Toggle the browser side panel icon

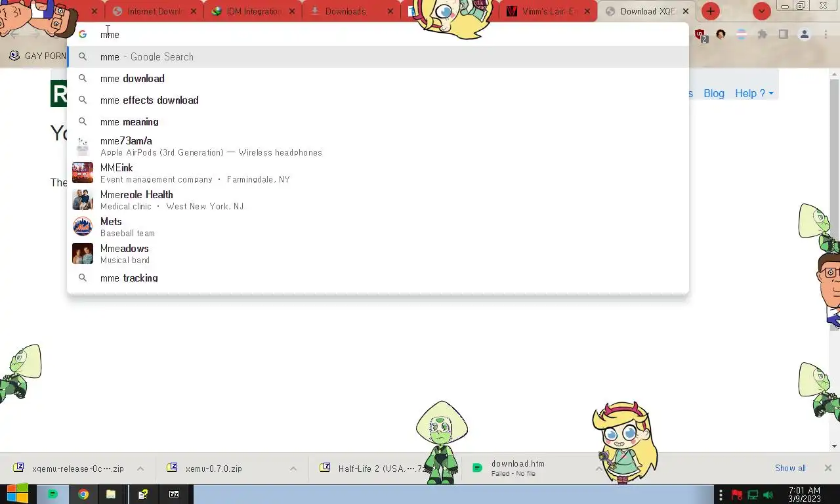783,35
